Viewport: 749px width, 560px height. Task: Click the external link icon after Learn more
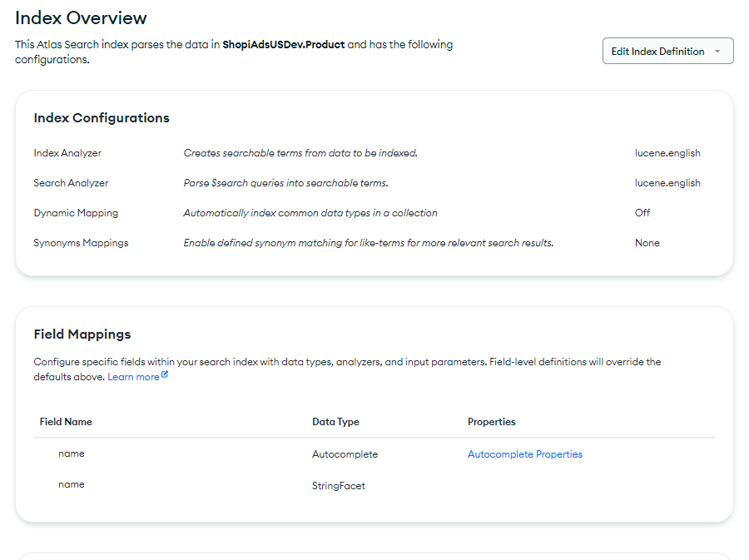coord(165,376)
